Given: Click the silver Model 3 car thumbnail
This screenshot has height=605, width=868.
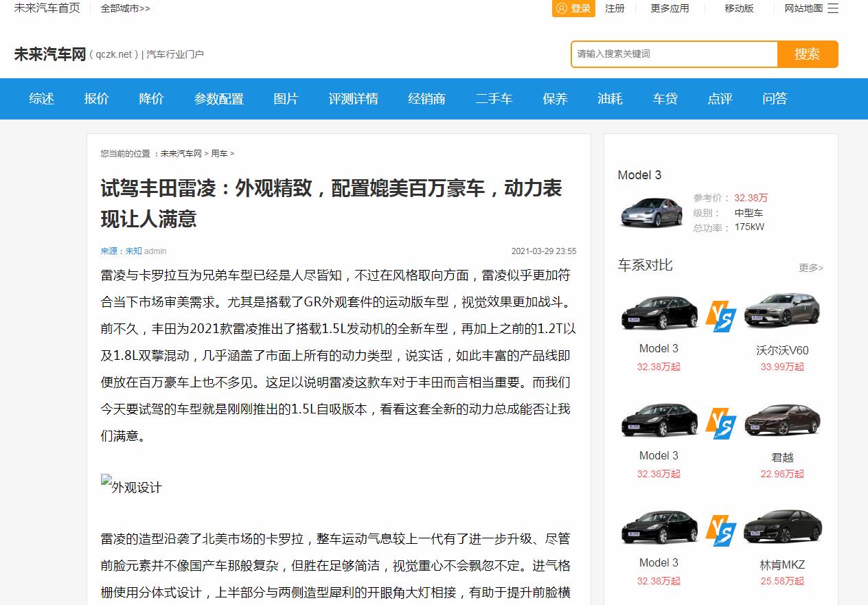Looking at the screenshot, I should 651,212.
